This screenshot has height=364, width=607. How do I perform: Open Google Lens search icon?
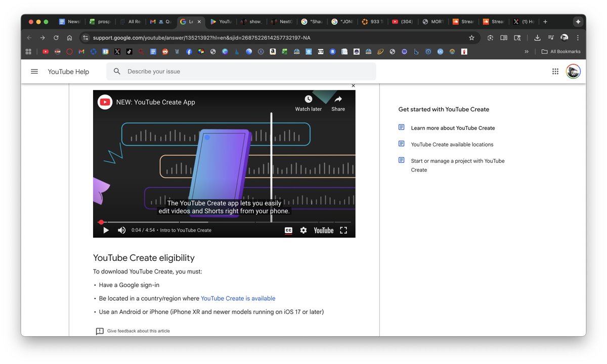click(x=490, y=37)
